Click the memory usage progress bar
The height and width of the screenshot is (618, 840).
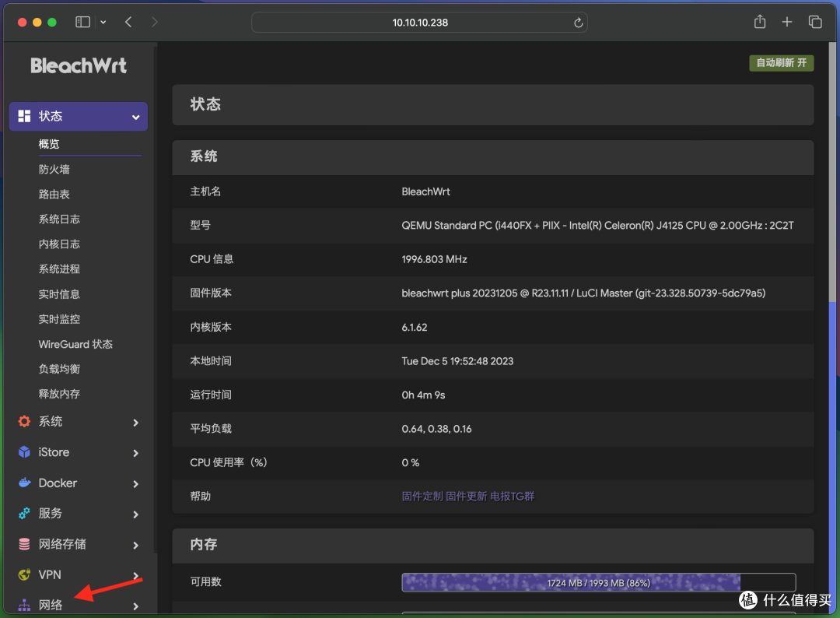tap(599, 581)
